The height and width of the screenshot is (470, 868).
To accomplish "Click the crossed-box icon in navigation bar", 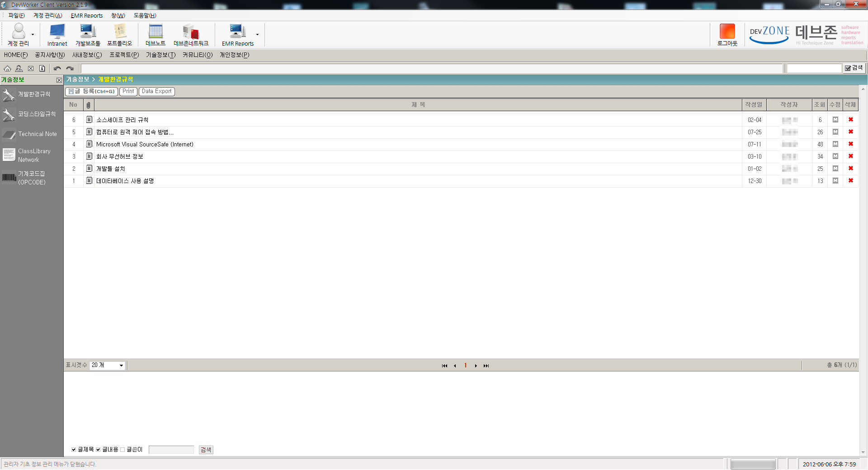I will coord(31,69).
